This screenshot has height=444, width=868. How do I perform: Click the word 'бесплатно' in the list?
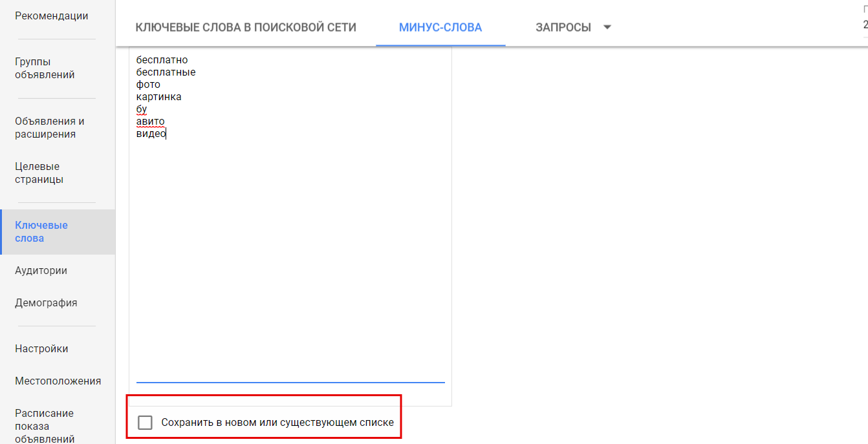pos(161,59)
